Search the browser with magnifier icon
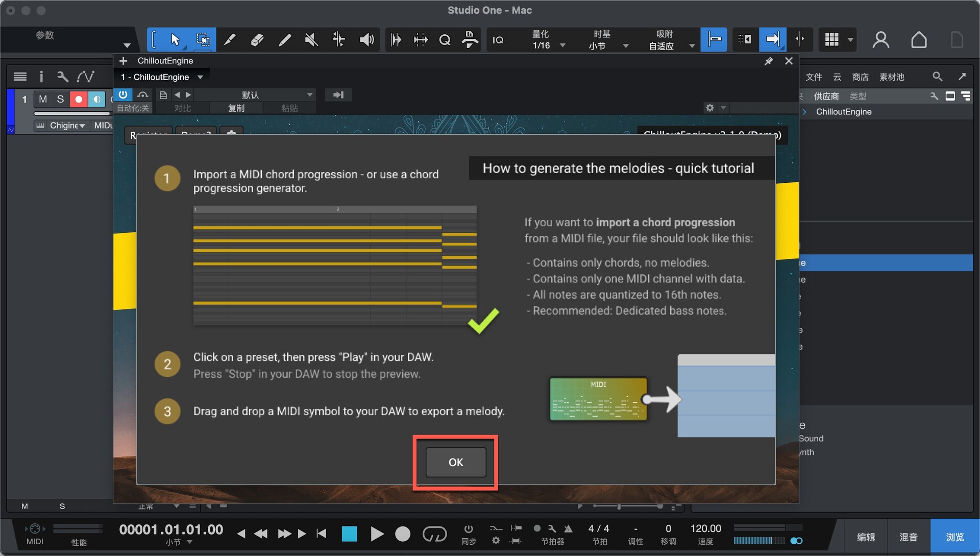The image size is (980, 556). (x=937, y=77)
